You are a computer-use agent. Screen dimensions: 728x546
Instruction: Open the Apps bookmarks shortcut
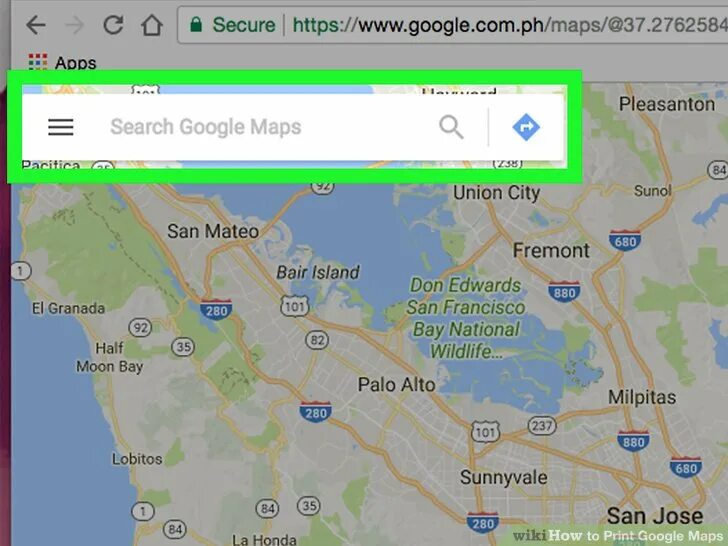62,62
